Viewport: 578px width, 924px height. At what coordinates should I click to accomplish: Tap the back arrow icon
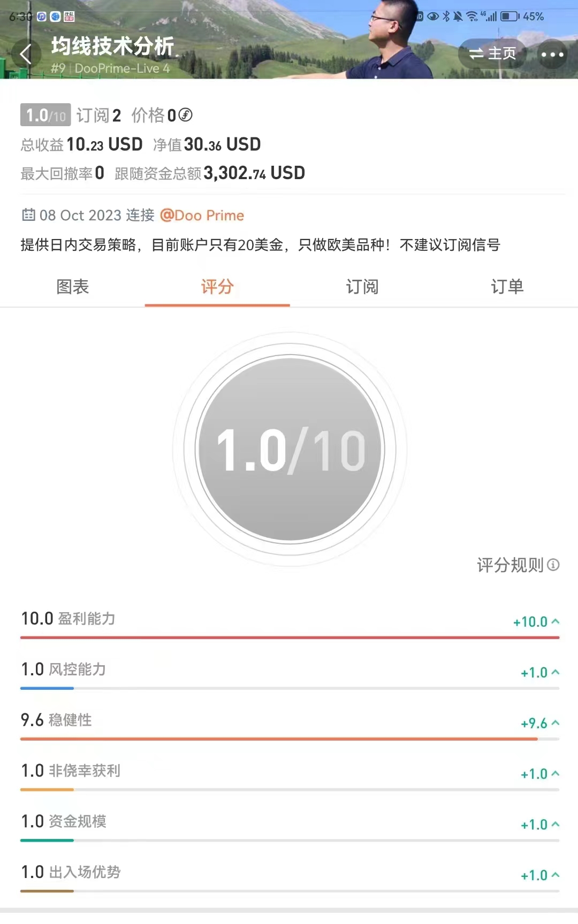tap(25, 54)
